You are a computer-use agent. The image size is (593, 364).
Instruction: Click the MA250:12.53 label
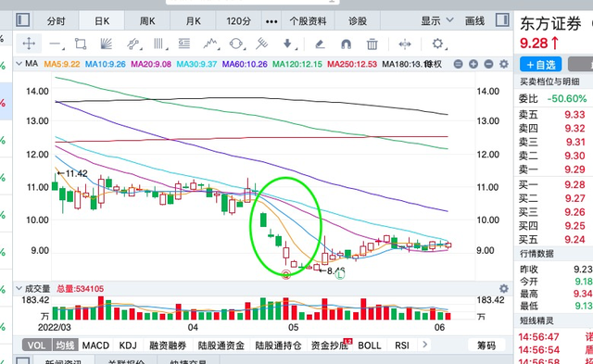(x=352, y=64)
